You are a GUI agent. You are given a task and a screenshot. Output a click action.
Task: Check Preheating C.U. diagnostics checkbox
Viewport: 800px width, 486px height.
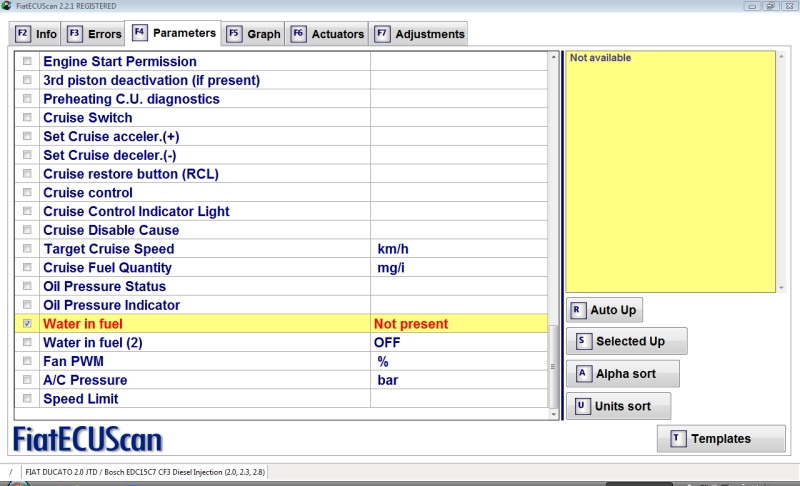point(27,98)
